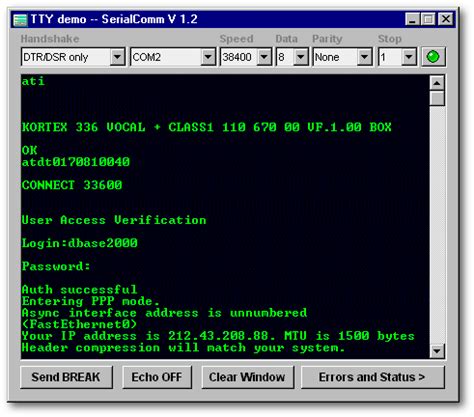Expand the Errors and Status panel

click(x=372, y=377)
